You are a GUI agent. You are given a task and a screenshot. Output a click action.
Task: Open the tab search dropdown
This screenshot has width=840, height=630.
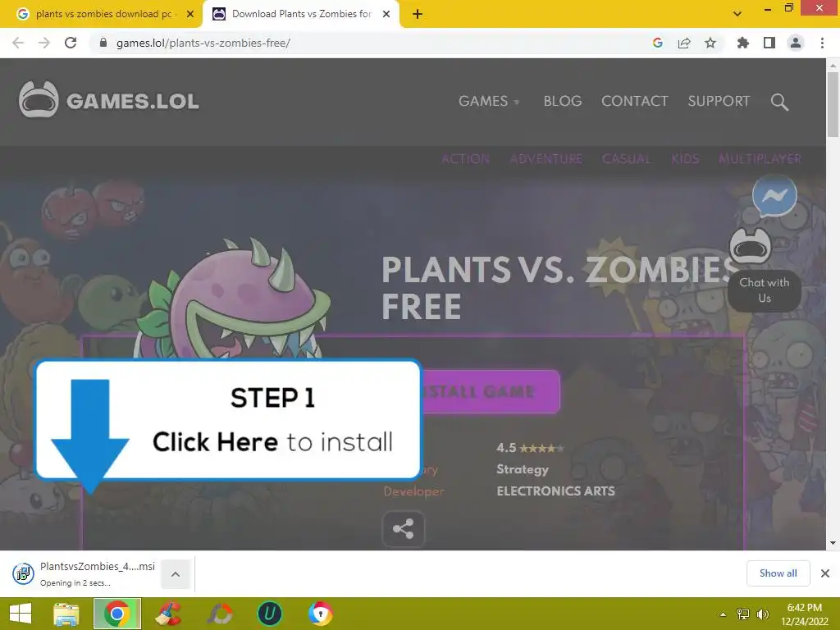coord(737,14)
